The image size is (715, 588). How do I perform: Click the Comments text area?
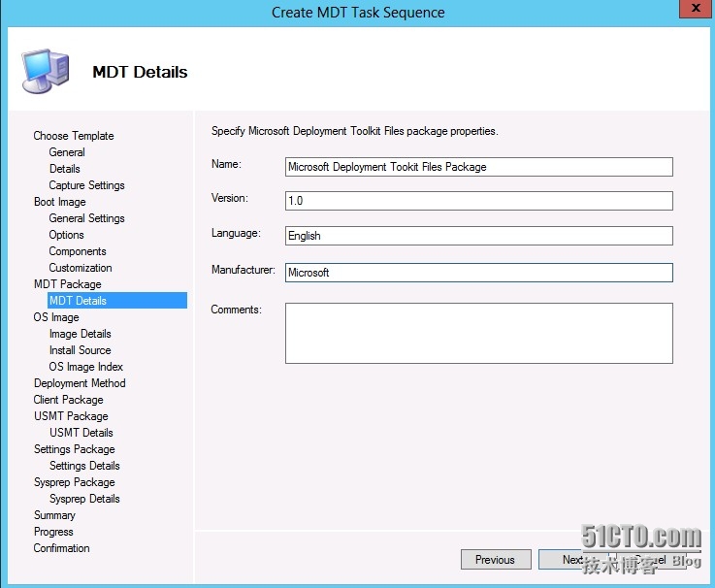tap(479, 334)
